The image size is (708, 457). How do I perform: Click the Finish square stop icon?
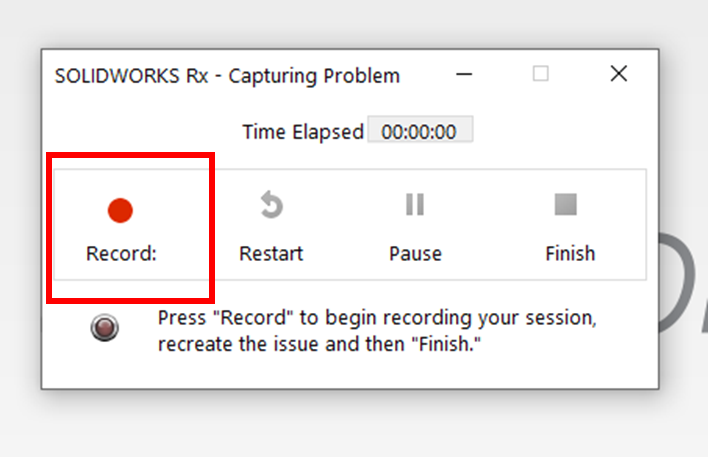click(566, 205)
